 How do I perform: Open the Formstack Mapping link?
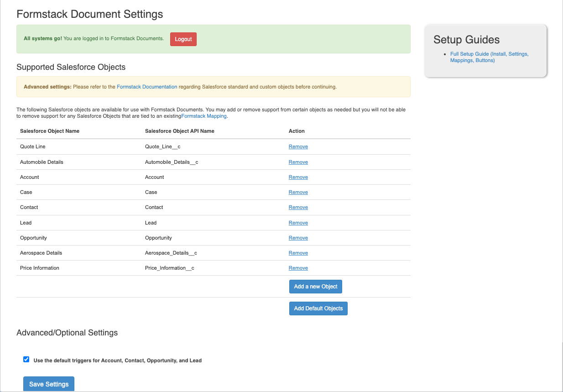203,116
